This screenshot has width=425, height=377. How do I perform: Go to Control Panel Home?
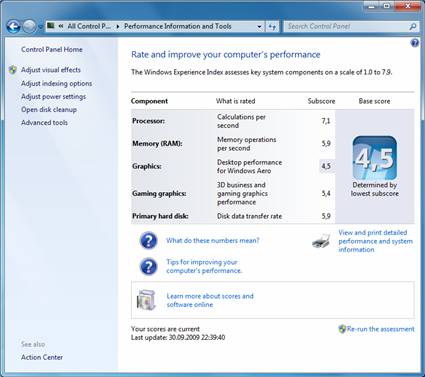(x=52, y=49)
